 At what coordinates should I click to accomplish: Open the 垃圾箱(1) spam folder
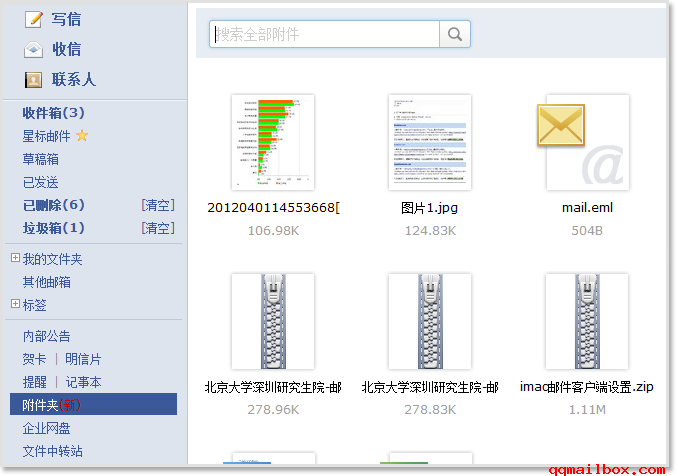tap(54, 228)
